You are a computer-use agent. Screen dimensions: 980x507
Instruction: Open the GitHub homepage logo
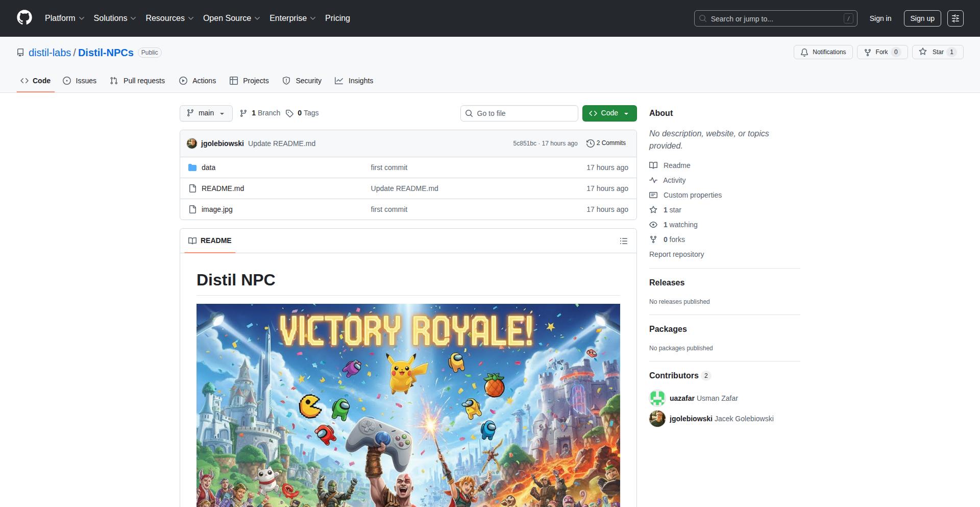(x=24, y=18)
